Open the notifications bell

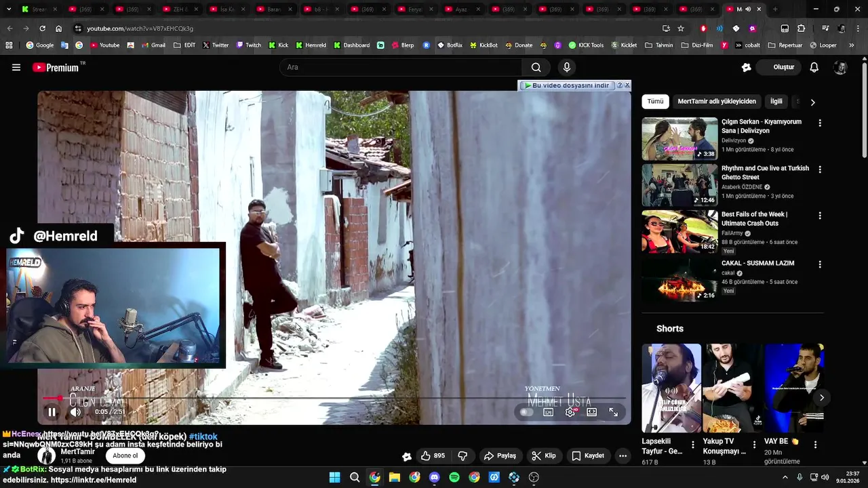tap(814, 67)
